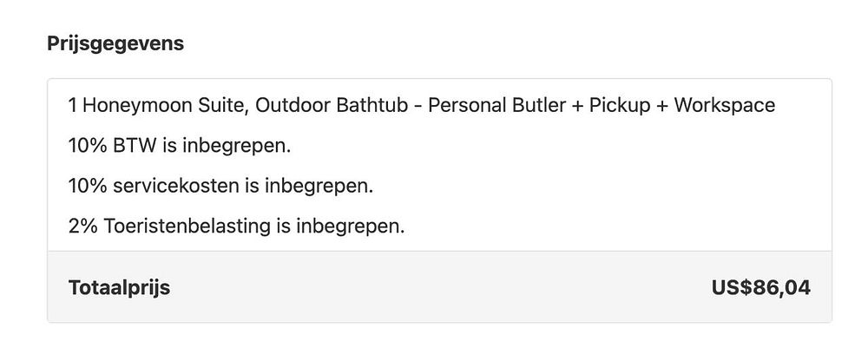Viewport: 868px width, 361px height.
Task: Select the Honeymoon Suite text
Action: (x=165, y=106)
